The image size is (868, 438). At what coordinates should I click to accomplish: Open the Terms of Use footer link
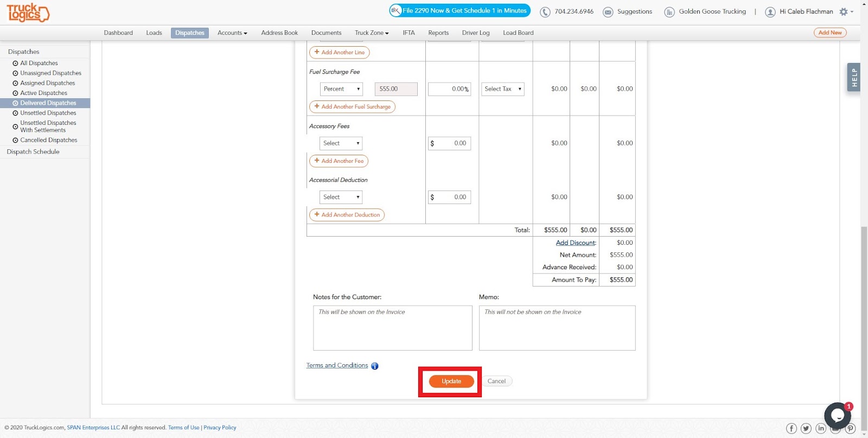point(184,428)
